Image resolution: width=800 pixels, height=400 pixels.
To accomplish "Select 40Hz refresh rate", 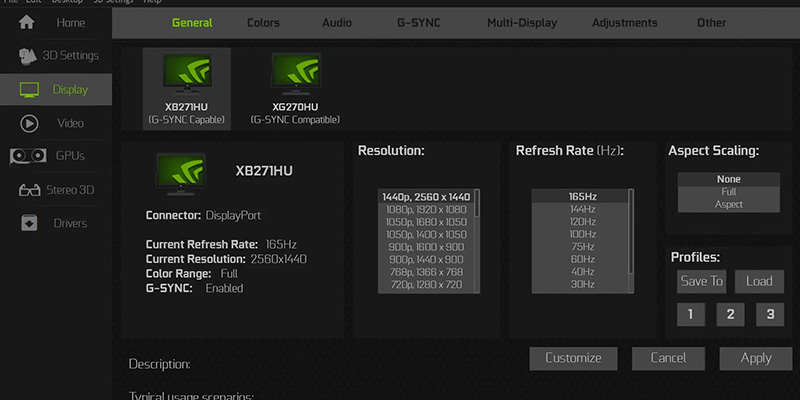I will tap(580, 272).
